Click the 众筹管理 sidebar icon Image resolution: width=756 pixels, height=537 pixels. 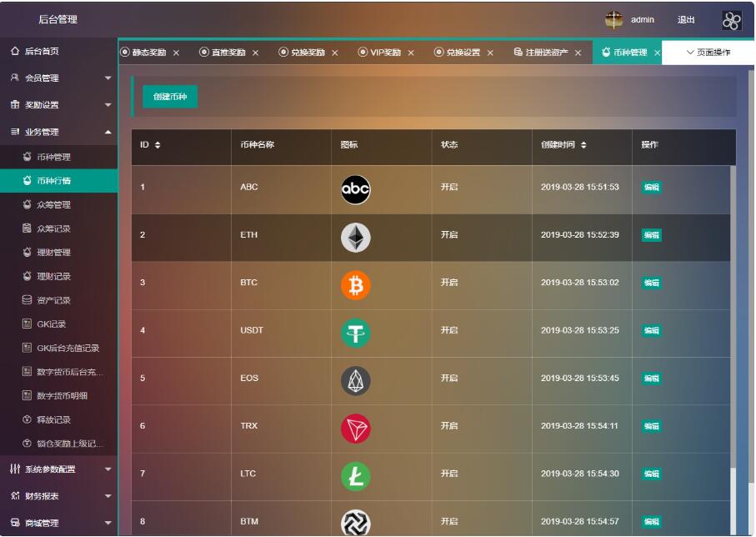click(27, 204)
